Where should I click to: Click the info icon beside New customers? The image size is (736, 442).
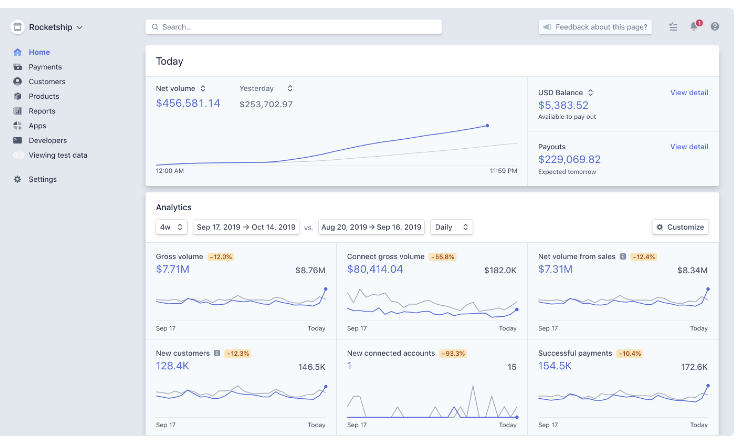pyautogui.click(x=217, y=353)
